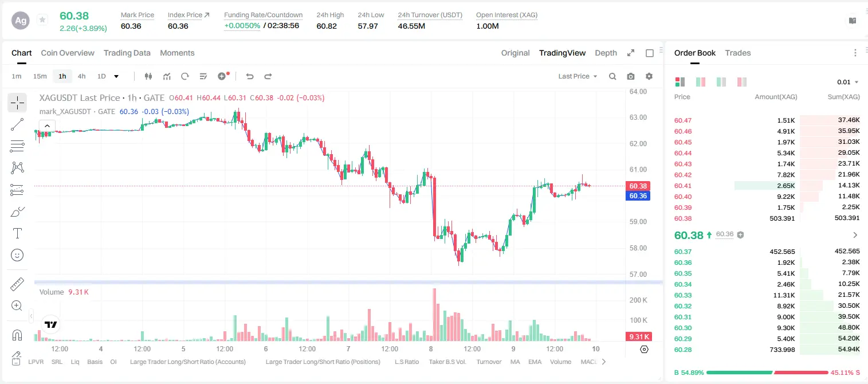Toggle the magnet snap mode

tap(17, 335)
